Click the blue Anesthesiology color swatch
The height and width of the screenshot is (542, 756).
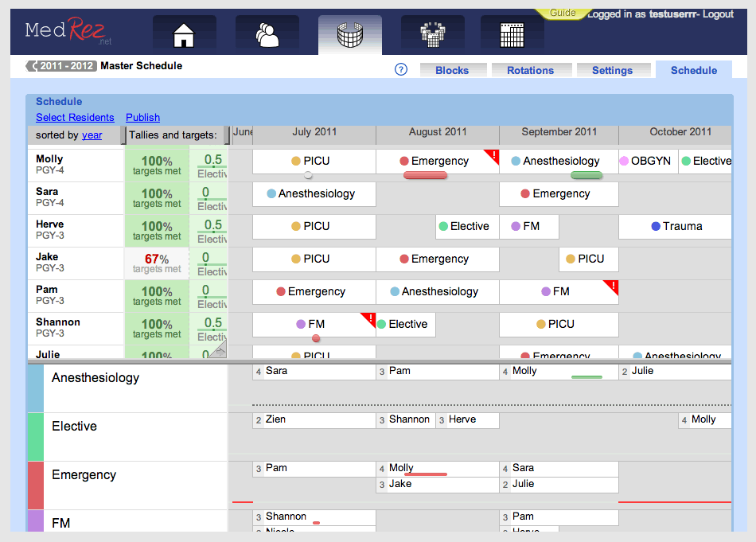tap(36, 388)
